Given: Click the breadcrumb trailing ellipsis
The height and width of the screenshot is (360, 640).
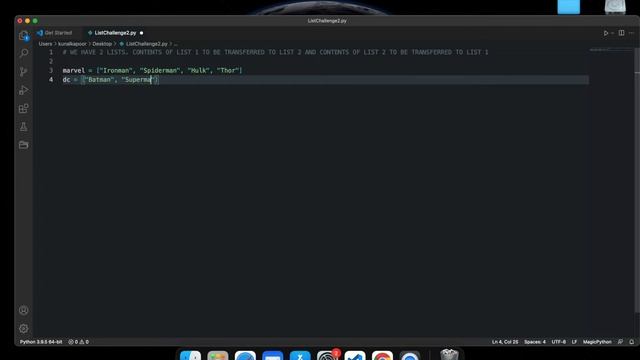Looking at the screenshot, I should [176, 44].
